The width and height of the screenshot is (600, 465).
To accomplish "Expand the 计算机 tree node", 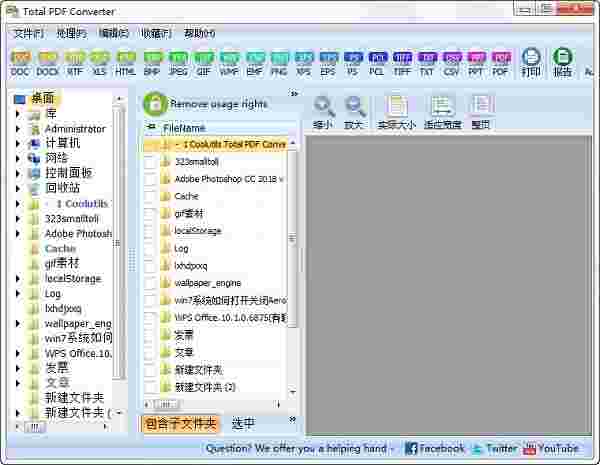I will (x=18, y=144).
